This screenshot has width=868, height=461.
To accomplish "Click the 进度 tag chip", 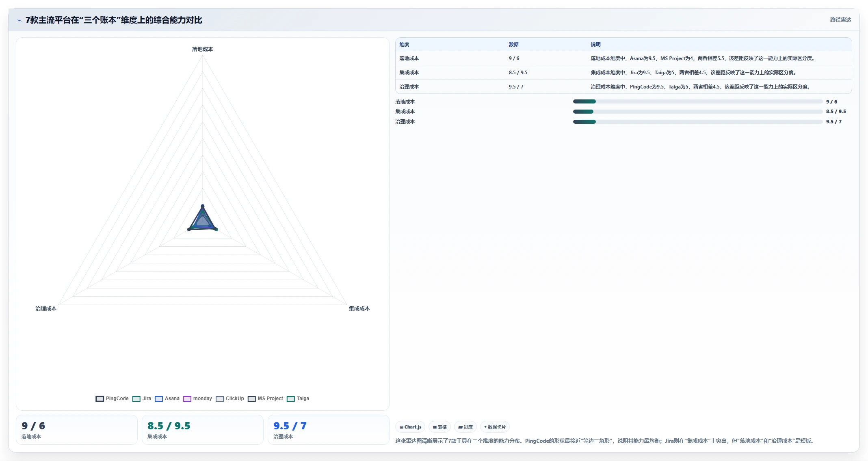I will (x=465, y=427).
